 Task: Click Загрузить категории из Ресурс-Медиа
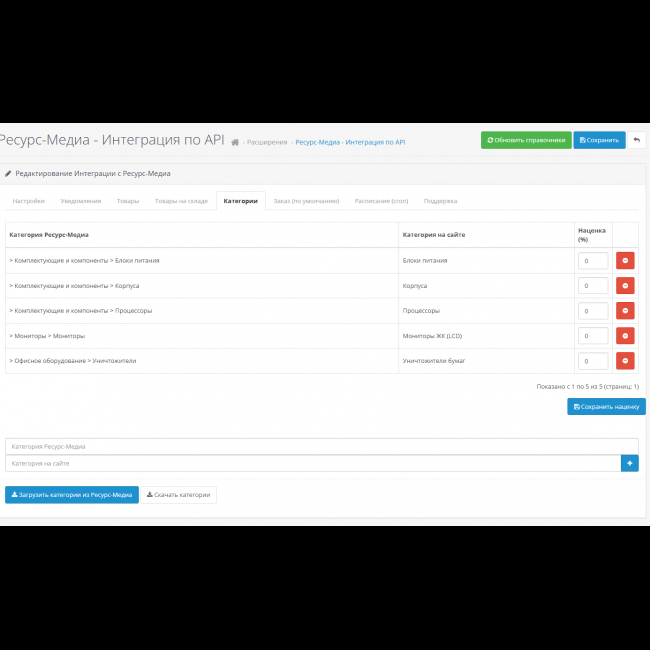point(72,494)
